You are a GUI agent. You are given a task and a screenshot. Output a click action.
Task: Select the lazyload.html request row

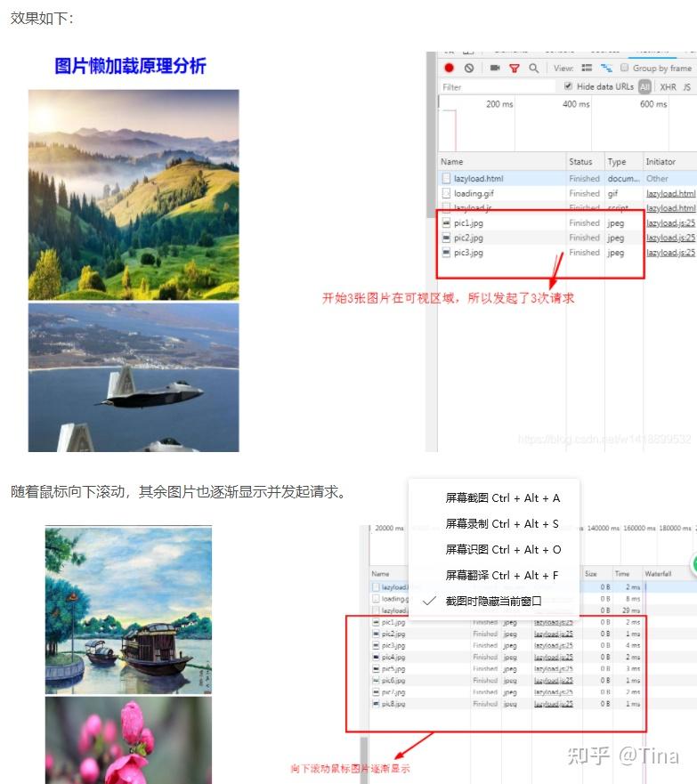(568, 179)
